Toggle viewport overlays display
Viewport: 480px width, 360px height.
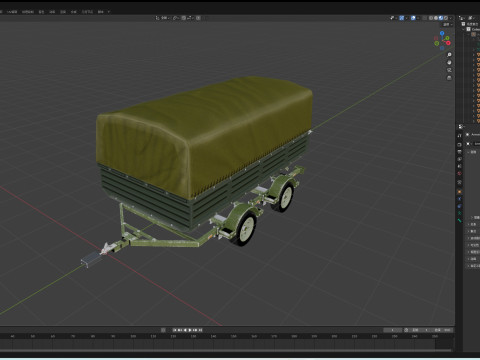(x=413, y=18)
